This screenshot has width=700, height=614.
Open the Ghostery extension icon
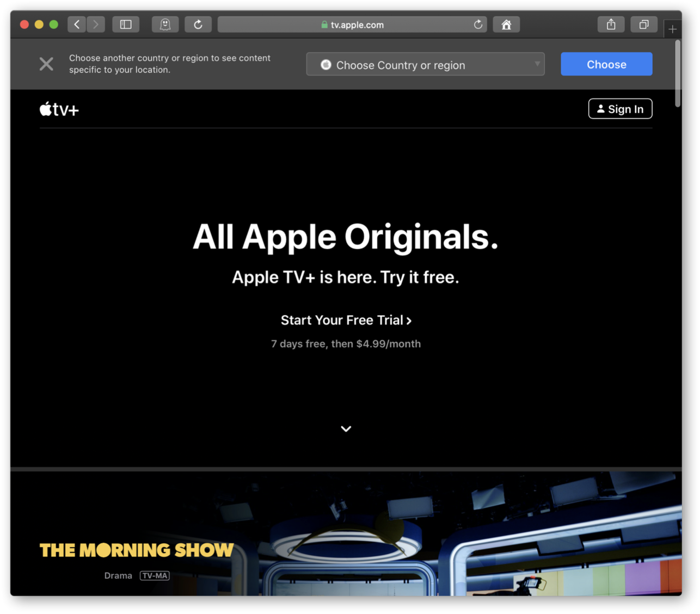coord(165,24)
